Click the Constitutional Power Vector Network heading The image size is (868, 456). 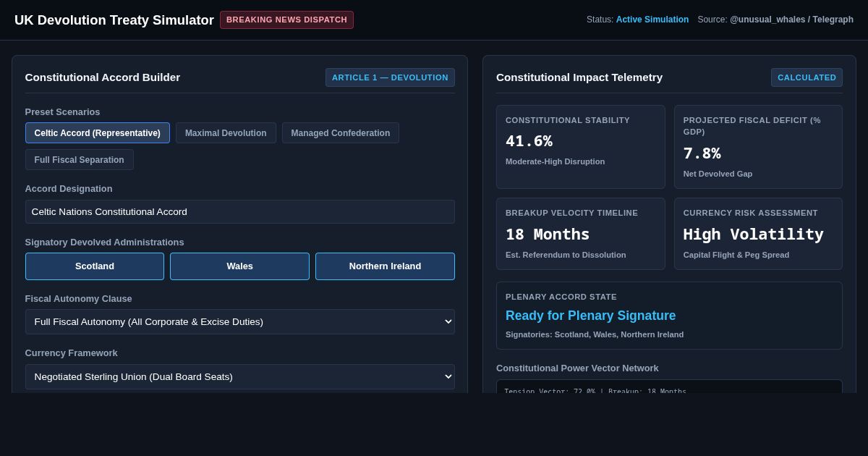click(x=577, y=368)
